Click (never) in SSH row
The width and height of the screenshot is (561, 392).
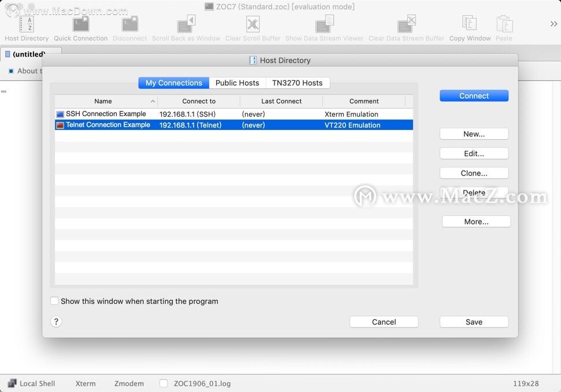pos(253,114)
